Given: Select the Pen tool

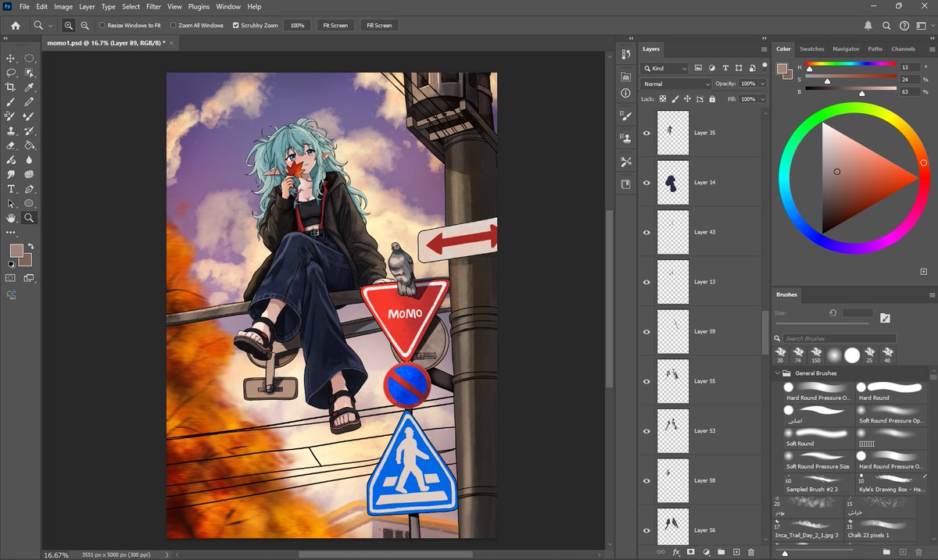Looking at the screenshot, I should point(29,189).
